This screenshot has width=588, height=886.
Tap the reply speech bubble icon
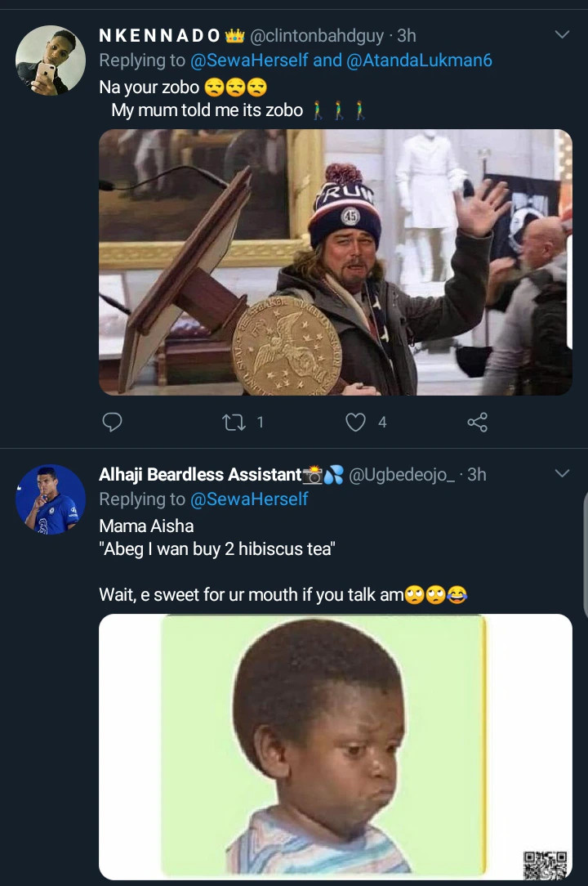coord(112,422)
